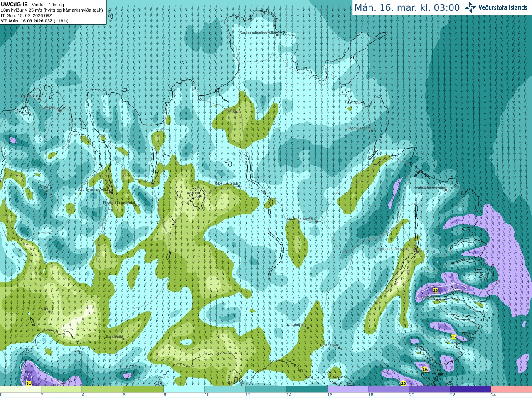The height and width of the screenshot is (398, 532).
Task: Click the yellow 25 gust marker
Action: (453, 337)
